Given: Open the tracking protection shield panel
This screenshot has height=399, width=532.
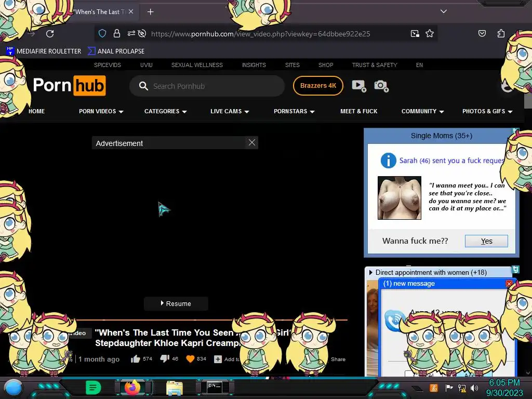Looking at the screenshot, I should pos(102,33).
